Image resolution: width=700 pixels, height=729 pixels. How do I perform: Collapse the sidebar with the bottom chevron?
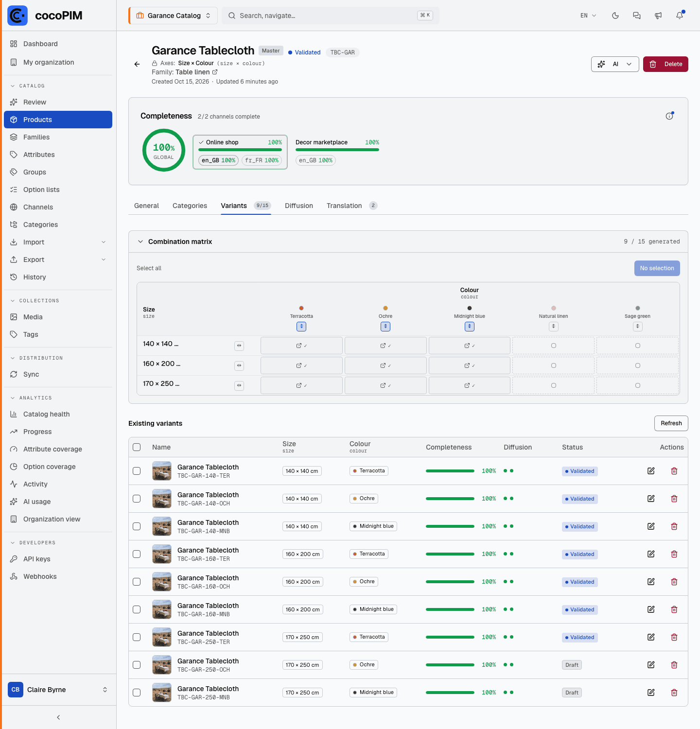(58, 717)
